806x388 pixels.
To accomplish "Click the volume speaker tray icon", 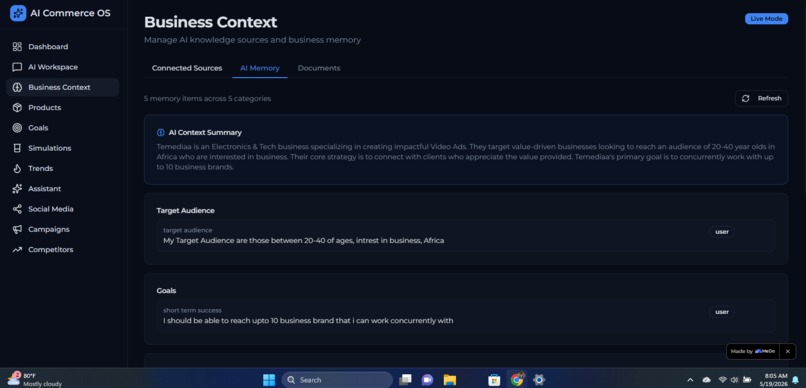I will point(734,380).
